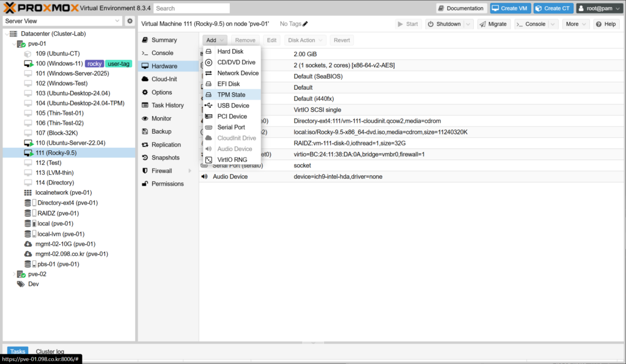Click the Snapshots history icon
This screenshot has height=364, width=626.
(144, 158)
